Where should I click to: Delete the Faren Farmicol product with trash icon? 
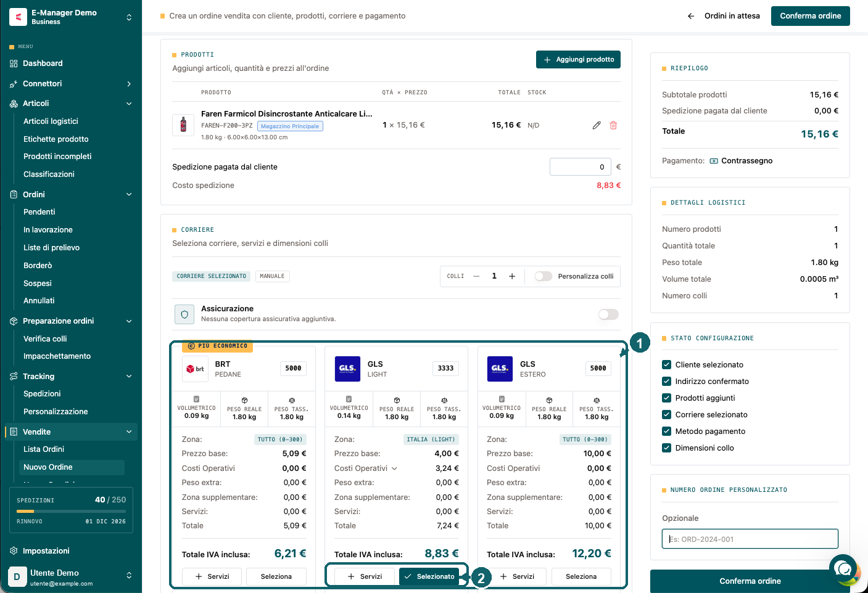pyautogui.click(x=613, y=125)
